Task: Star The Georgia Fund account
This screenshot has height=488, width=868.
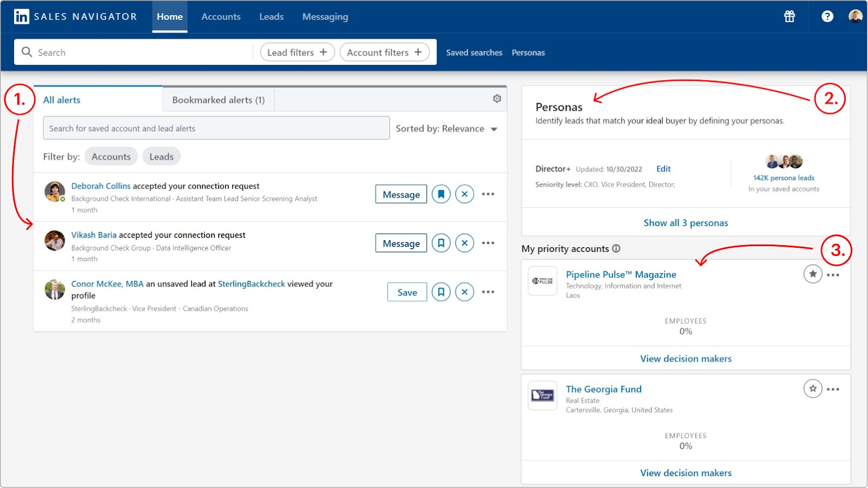Action: pyautogui.click(x=813, y=389)
